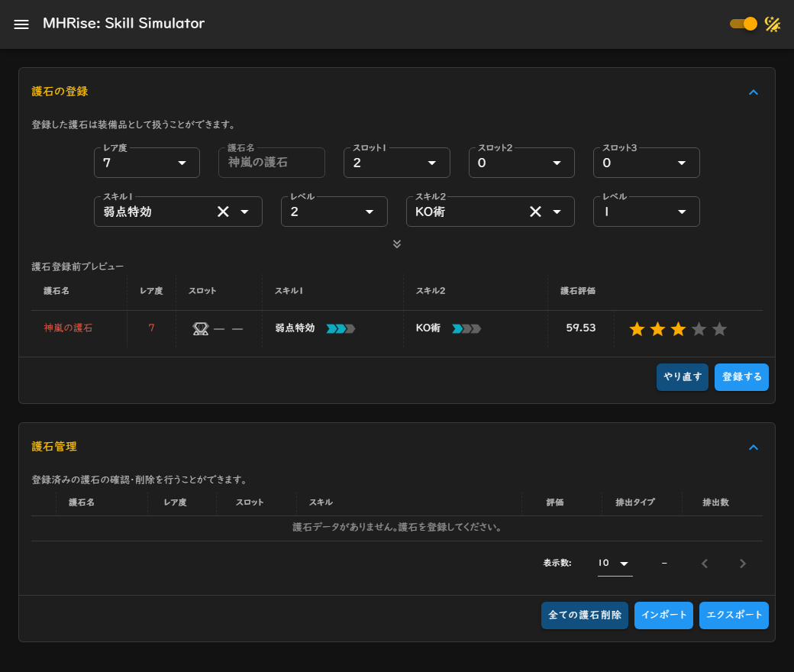This screenshot has height=672, width=794.
Task: Click the slot decoration icon in preview
Action: (x=201, y=328)
